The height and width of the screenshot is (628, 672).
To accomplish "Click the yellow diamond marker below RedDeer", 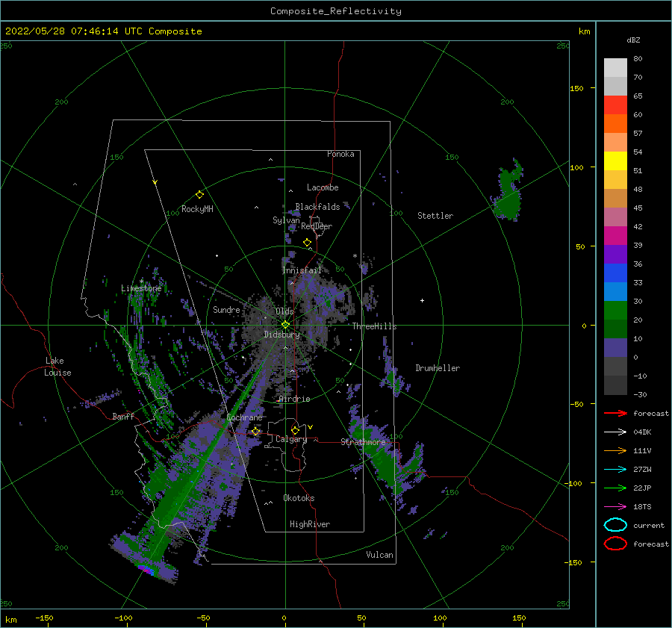I will point(307,243).
